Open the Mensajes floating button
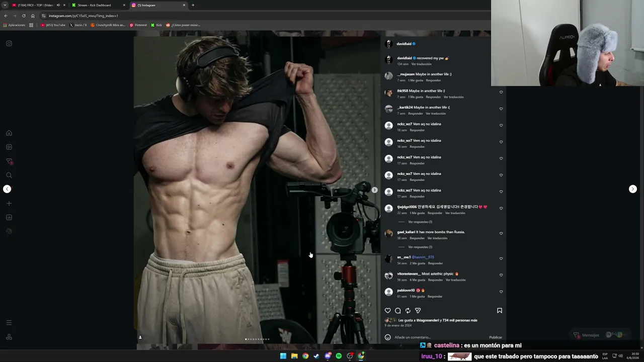This screenshot has height=362, width=644. pos(601,335)
